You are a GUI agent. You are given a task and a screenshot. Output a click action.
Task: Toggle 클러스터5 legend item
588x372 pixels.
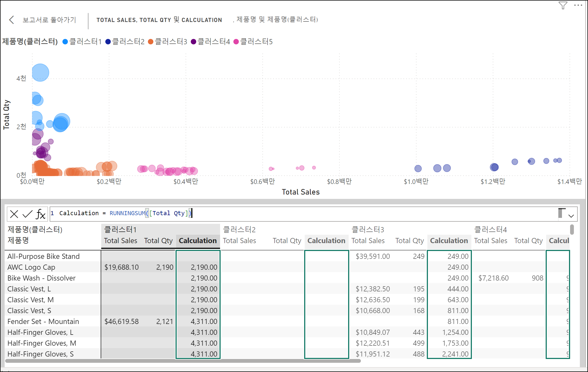point(256,42)
